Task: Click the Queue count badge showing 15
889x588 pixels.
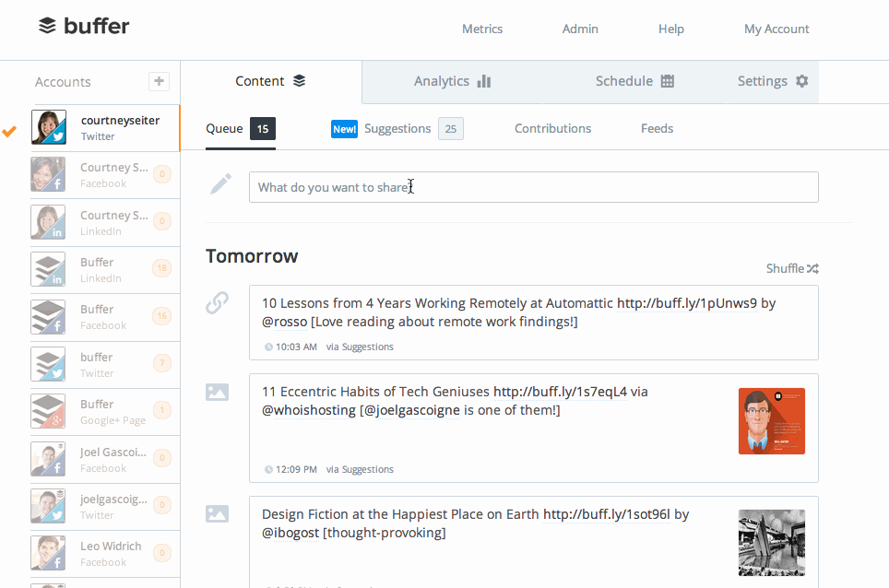Action: click(x=264, y=128)
